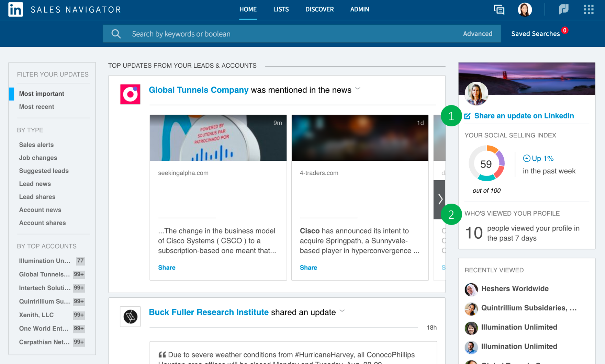The image size is (605, 364).
Task: Open the seekingalpha.com article thumbnail
Action: pos(218,138)
